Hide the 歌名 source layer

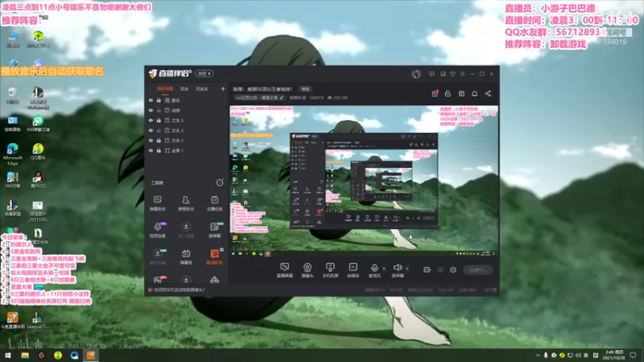click(x=151, y=100)
